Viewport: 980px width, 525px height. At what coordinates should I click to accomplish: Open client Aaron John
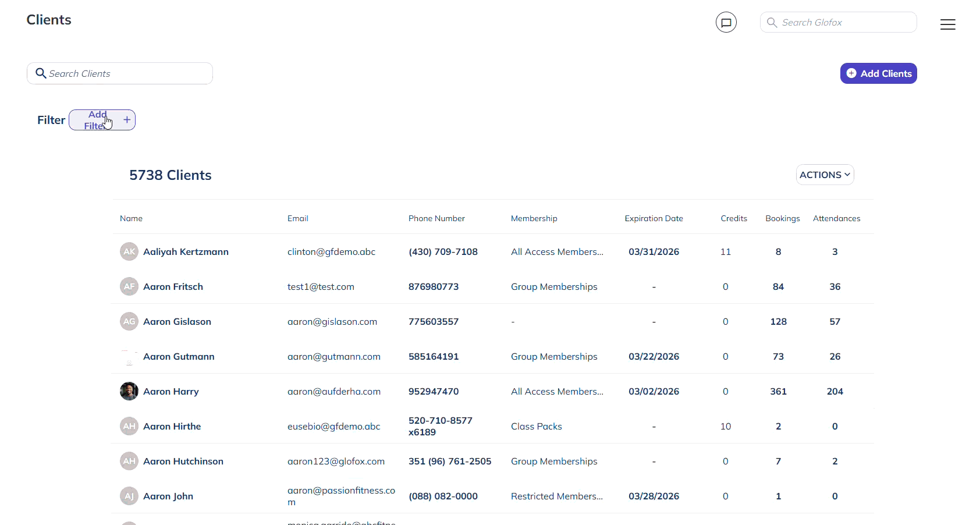point(168,496)
